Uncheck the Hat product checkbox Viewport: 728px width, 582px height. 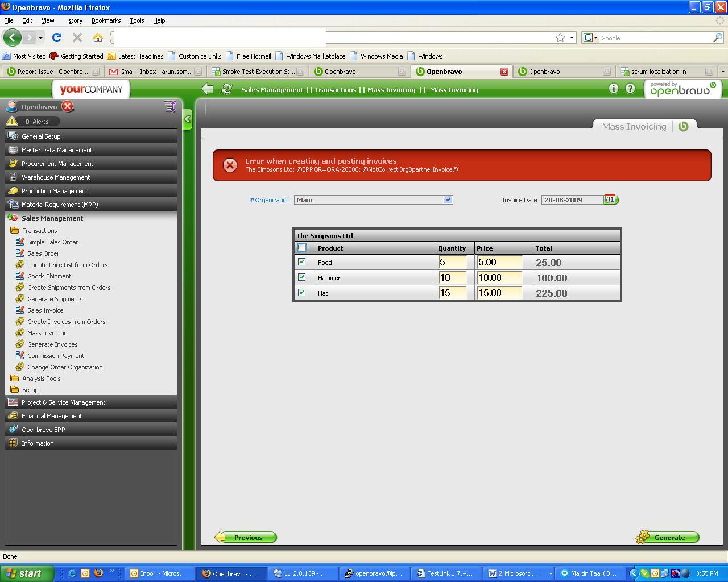[301, 293]
